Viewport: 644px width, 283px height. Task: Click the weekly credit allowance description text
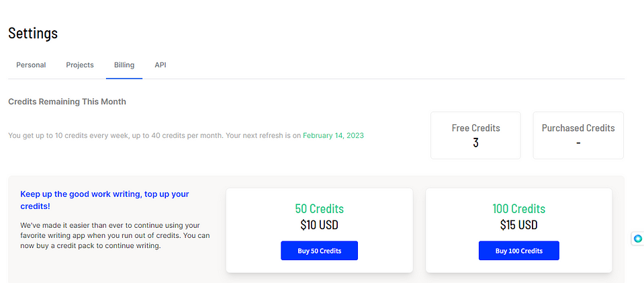click(x=154, y=135)
